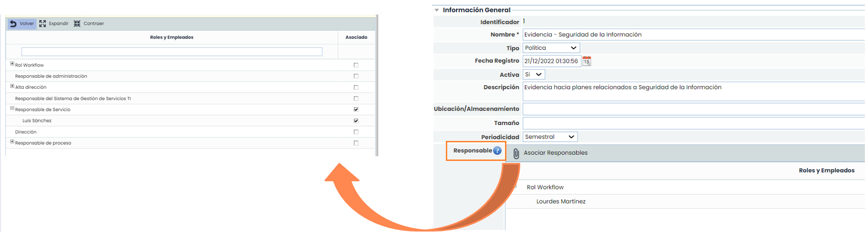Image resolution: width=868 pixels, height=232 pixels.
Task: Click the paperclip Asociar Responsables icon
Action: tap(516, 154)
